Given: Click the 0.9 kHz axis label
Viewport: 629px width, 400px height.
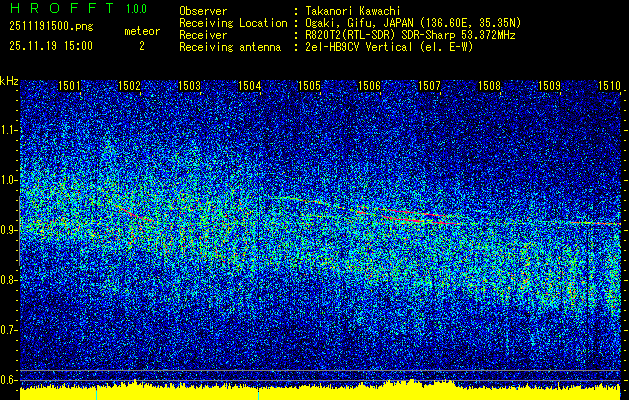Looking at the screenshot, I should tap(9, 230).
